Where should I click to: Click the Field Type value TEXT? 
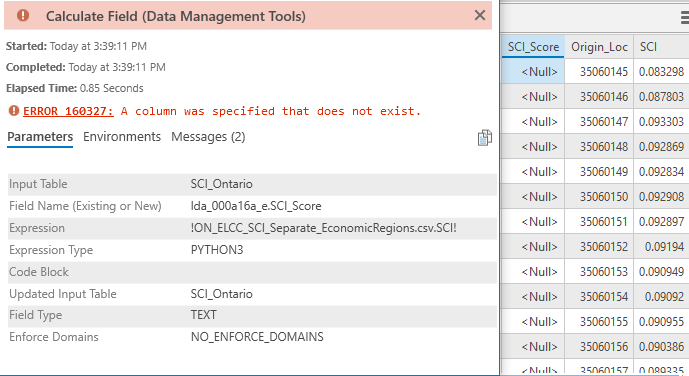203,315
